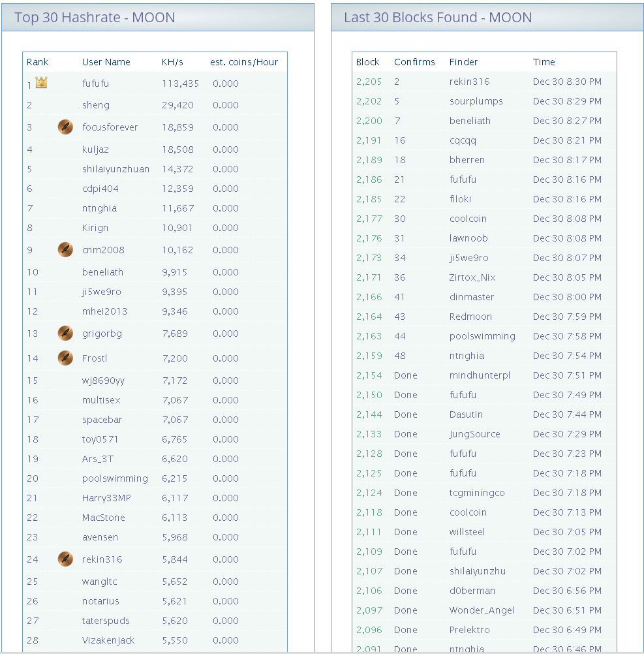The height and width of the screenshot is (654, 644).
Task: Click finder lawnoob
Action: [x=468, y=239]
